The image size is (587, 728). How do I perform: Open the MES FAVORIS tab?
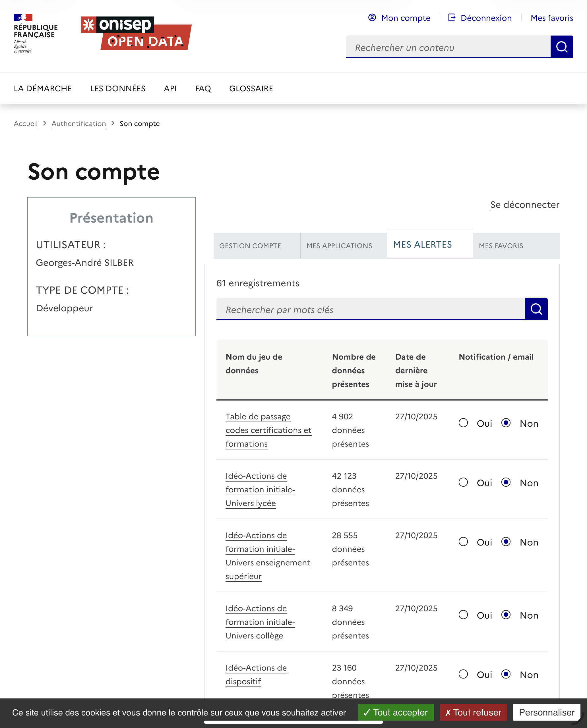[x=501, y=246]
